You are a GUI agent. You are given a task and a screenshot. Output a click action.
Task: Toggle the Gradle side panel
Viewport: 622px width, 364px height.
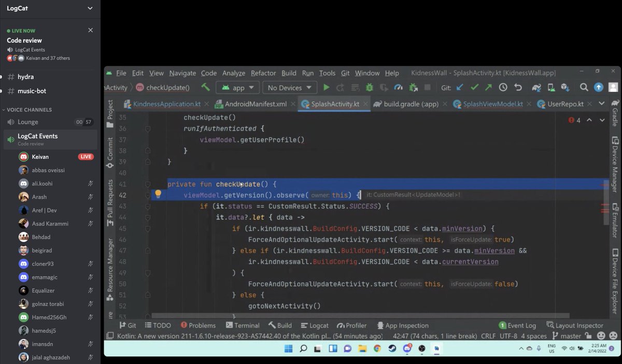click(x=615, y=113)
